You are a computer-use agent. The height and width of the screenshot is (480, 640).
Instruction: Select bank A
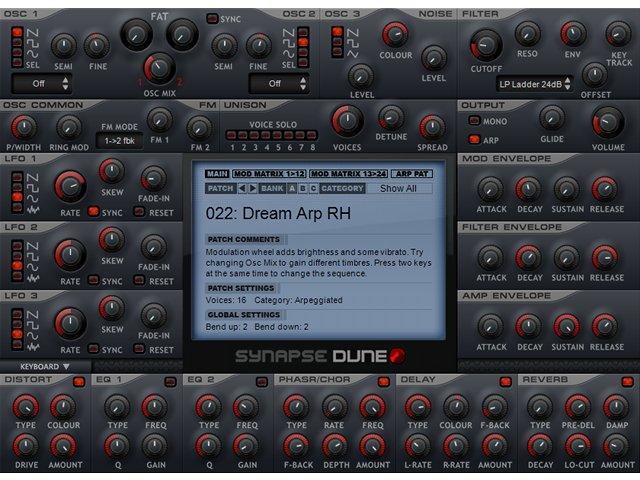click(292, 188)
